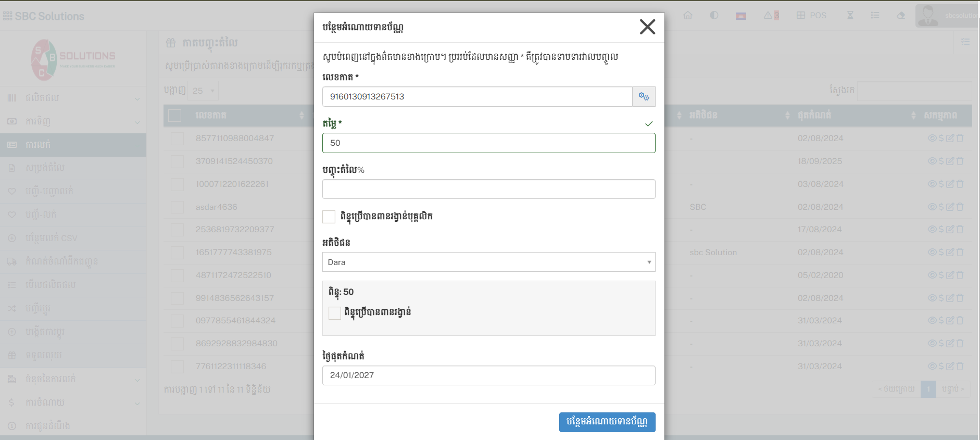This screenshot has height=440, width=980.
Task: Open the customer dropdown showing Dara
Action: click(488, 262)
